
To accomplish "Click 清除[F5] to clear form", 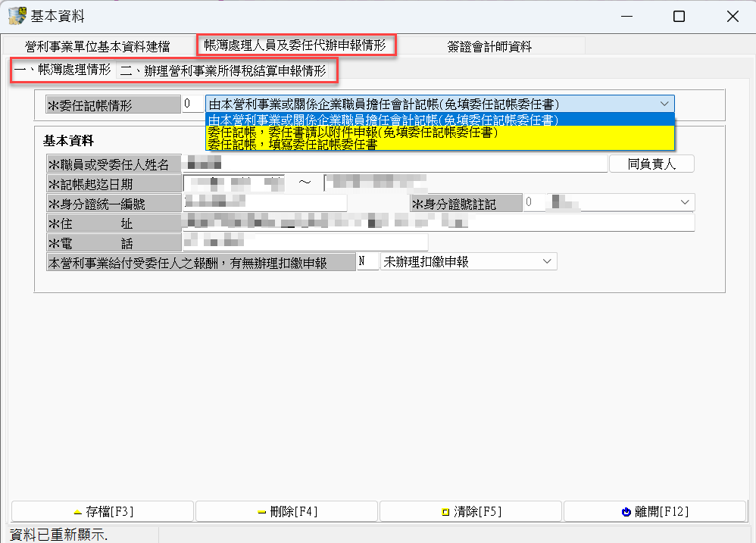I will coord(471,511).
